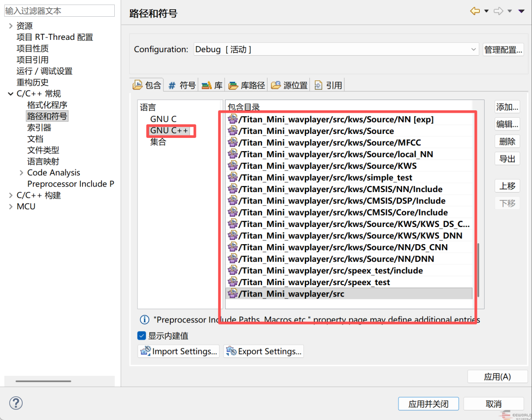The image size is (532, 420).
Task: Click the 编辑... button
Action: click(x=507, y=124)
